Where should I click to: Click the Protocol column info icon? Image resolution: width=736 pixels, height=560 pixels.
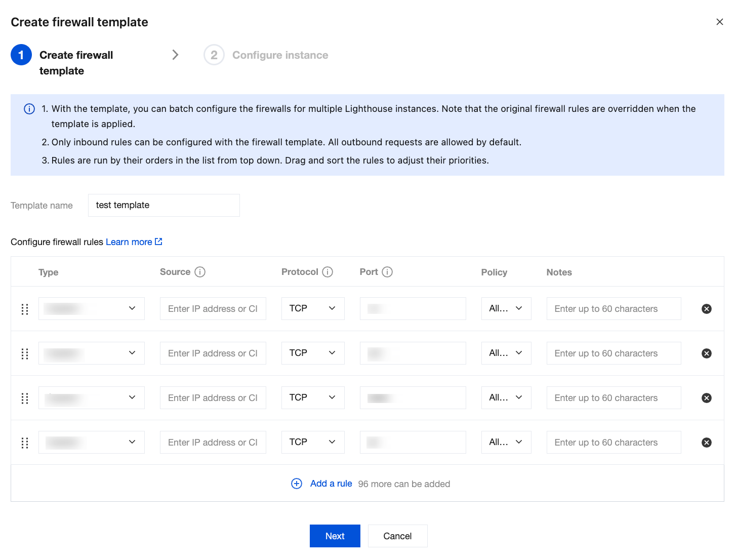coord(328,272)
